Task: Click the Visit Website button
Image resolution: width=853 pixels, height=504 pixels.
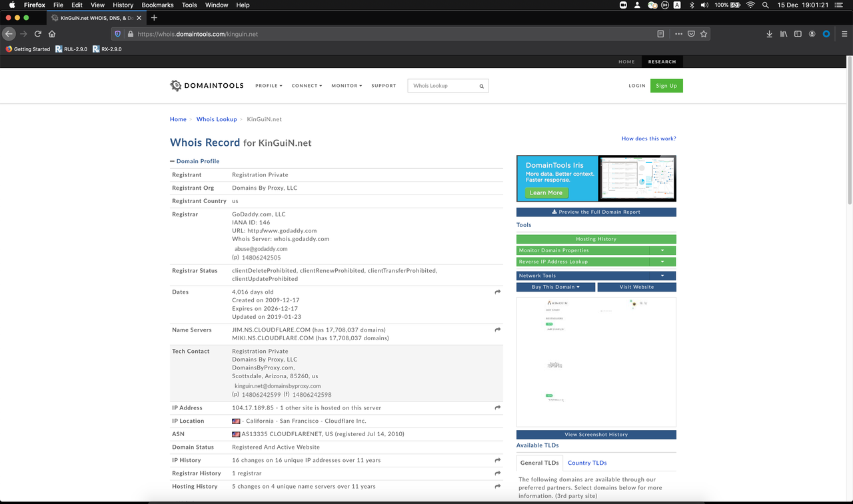Action: [x=637, y=287]
